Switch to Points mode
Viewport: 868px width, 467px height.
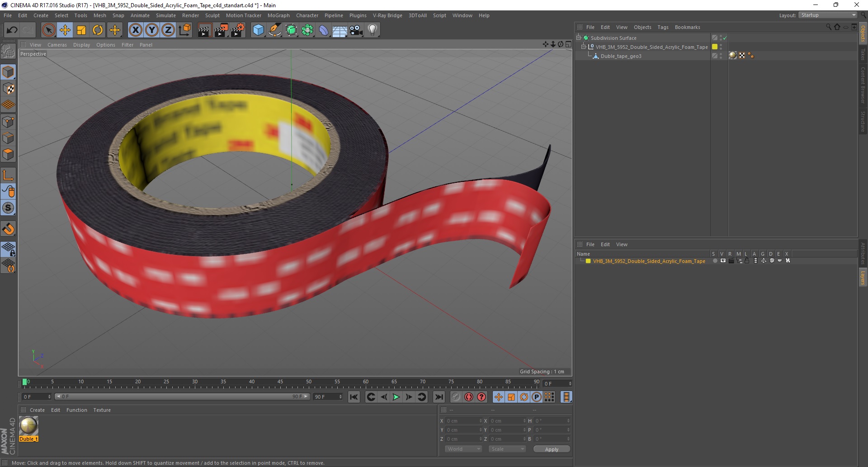8,122
